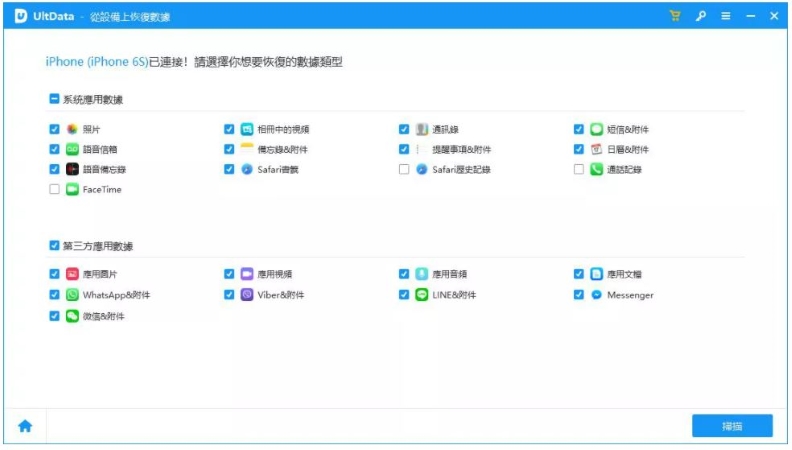Enable the 通話記錄 checkbox
Viewport: 792px width, 450px height.
(x=578, y=169)
